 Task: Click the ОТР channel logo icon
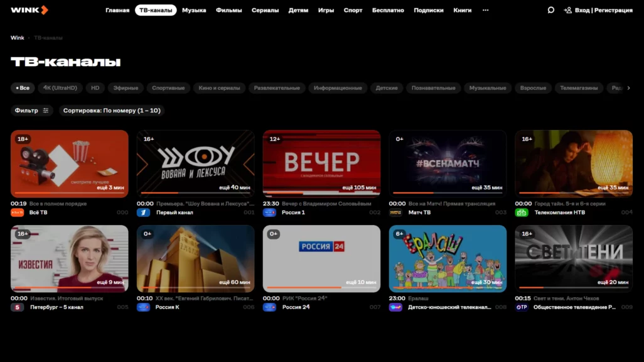[522, 307]
